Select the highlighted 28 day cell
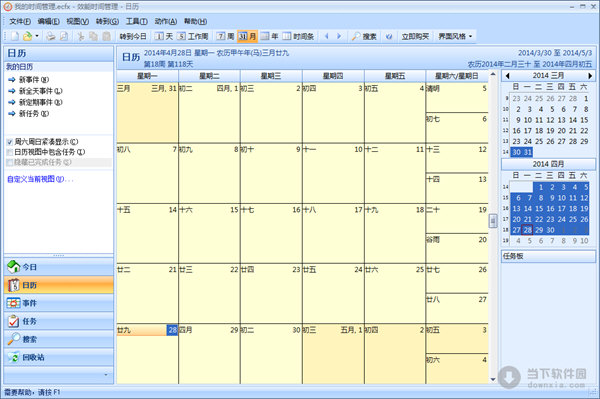The width and height of the screenshot is (600, 399). pos(147,354)
